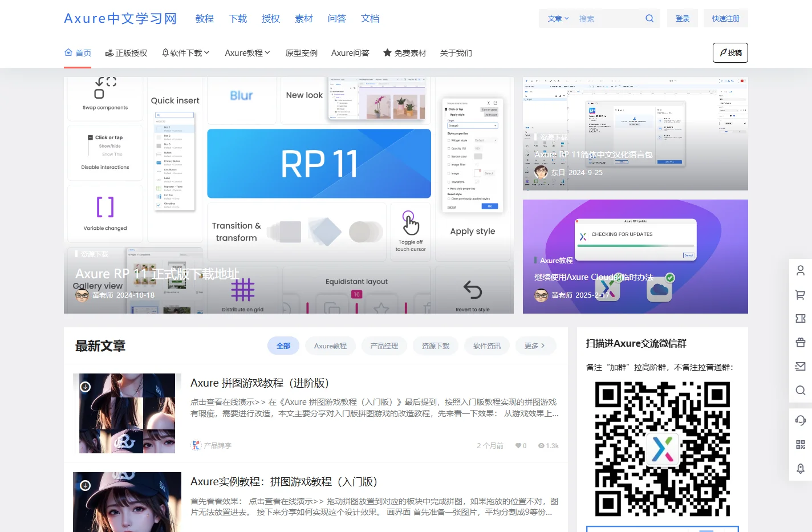
Task: Click the 登录 button
Action: 683,18
